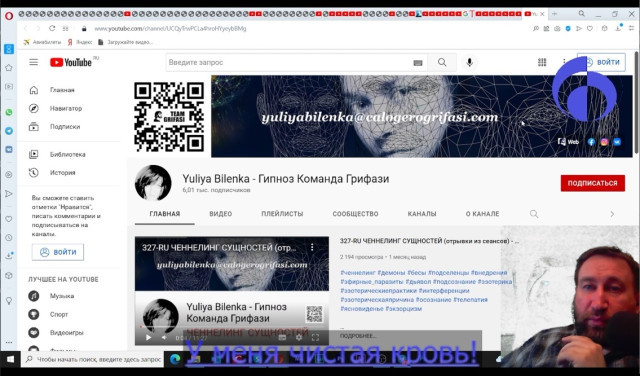
Task: Open Opera sidebar history clock icon
Action: (x=9, y=238)
